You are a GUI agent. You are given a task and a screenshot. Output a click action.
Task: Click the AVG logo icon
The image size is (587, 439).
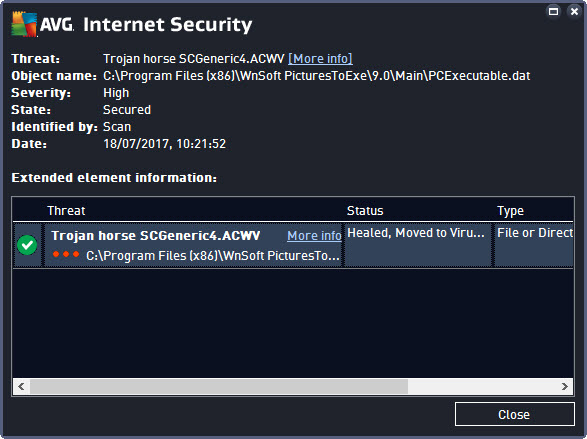(x=24, y=24)
